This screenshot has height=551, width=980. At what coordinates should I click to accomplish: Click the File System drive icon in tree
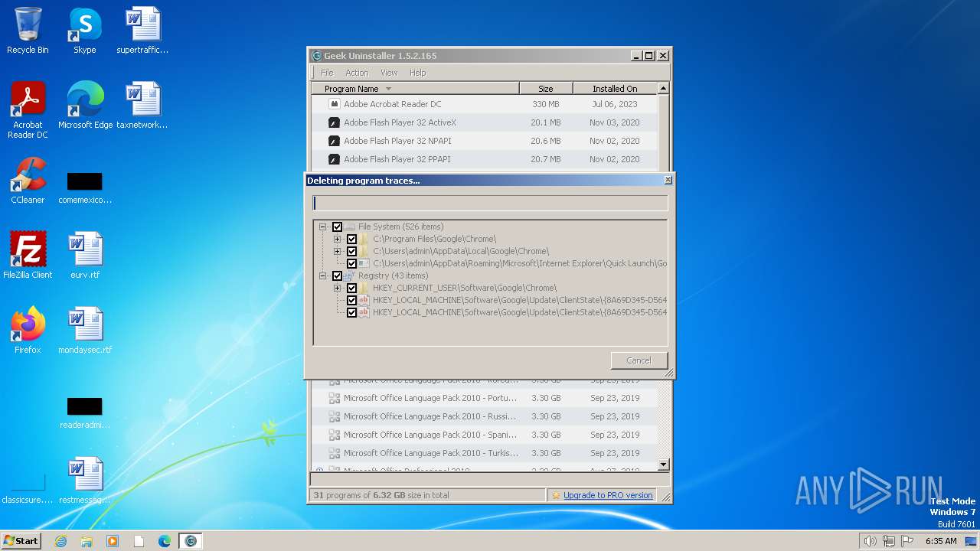click(x=350, y=227)
